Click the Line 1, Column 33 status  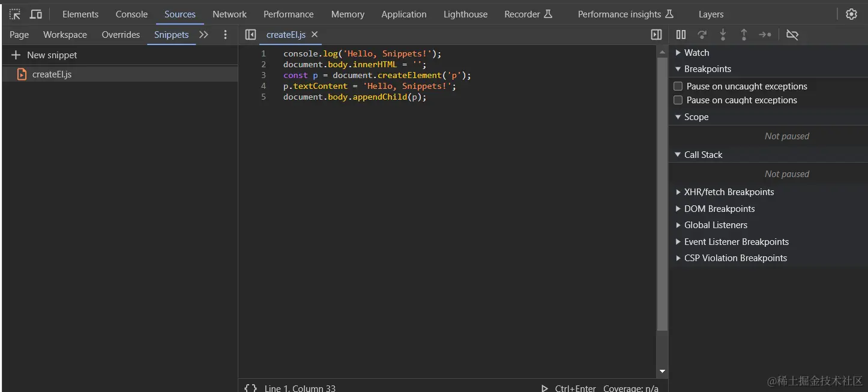coord(300,388)
